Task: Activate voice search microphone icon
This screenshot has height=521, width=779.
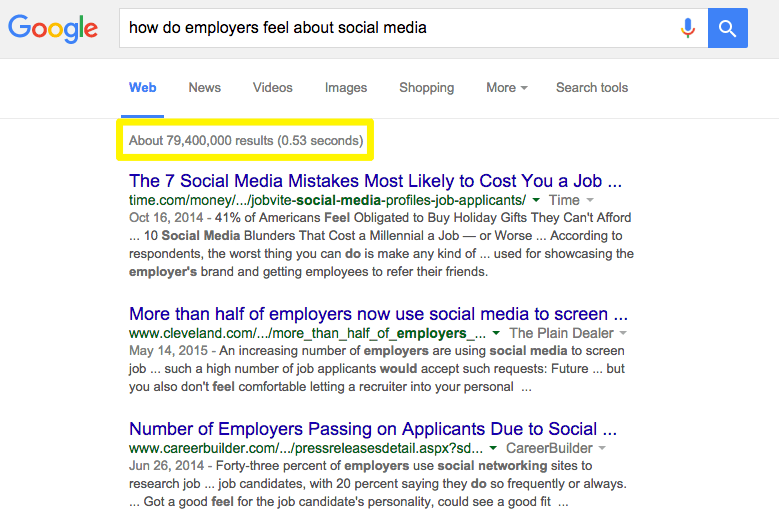Action: [688, 28]
